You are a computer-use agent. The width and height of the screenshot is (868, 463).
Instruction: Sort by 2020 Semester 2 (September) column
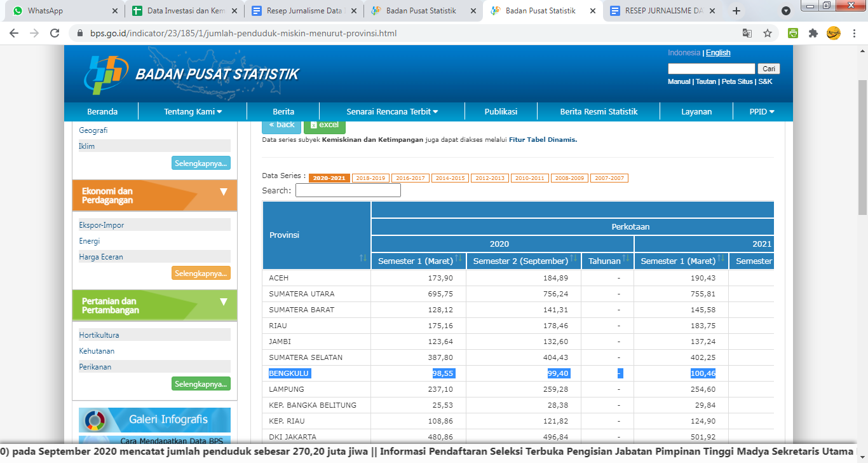click(x=573, y=258)
